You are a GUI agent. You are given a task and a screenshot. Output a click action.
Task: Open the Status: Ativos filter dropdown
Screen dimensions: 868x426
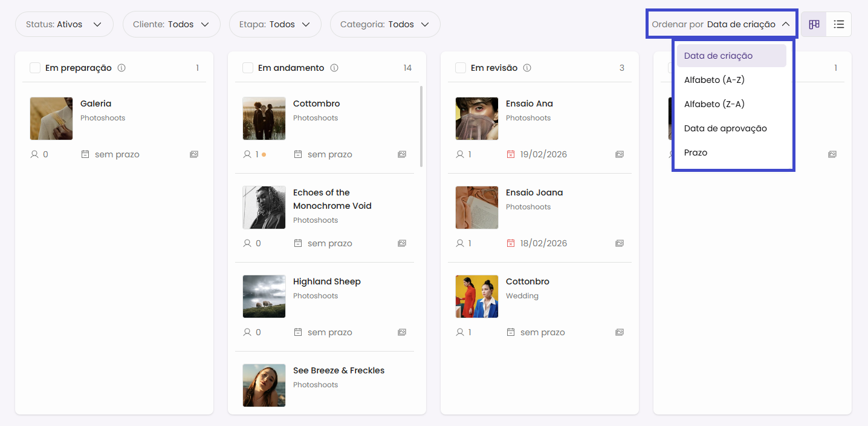point(64,24)
